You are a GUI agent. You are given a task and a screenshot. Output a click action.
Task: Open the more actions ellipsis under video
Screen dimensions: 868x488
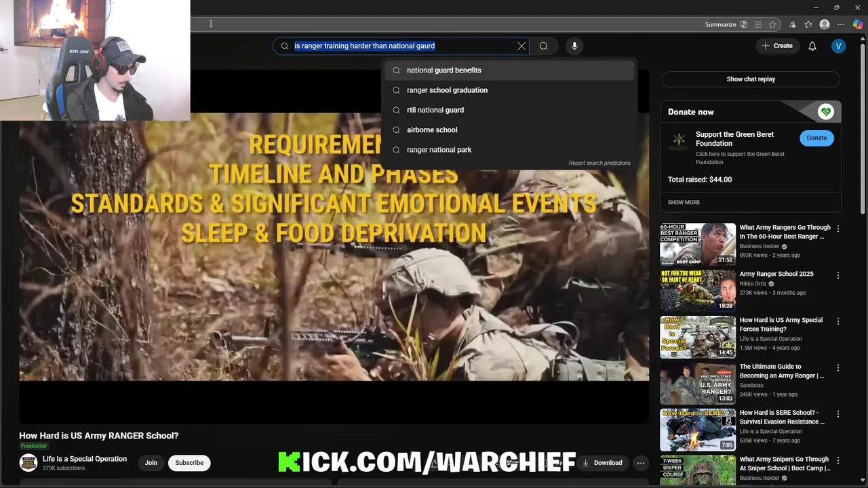point(641,463)
